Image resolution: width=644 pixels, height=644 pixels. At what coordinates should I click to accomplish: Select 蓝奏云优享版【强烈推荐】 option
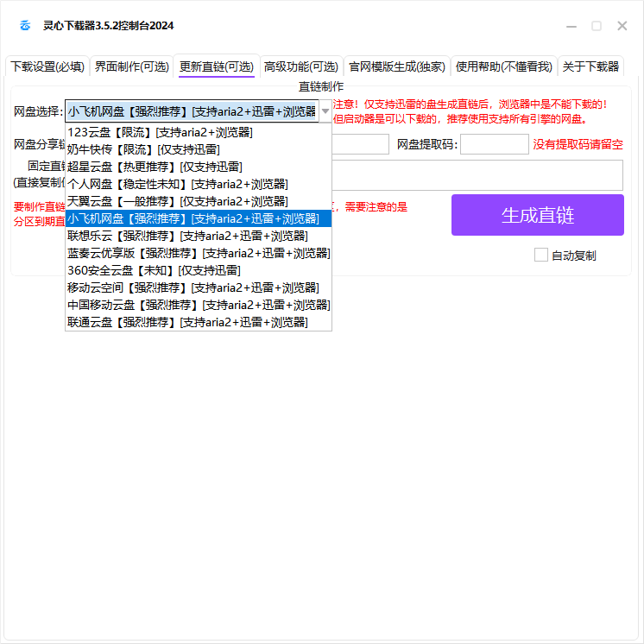click(199, 253)
